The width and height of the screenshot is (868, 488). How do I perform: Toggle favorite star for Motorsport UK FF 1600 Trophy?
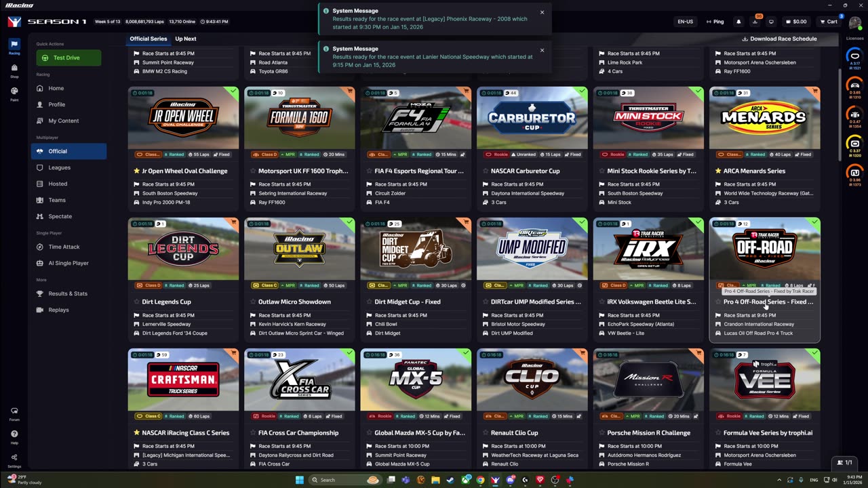click(253, 171)
